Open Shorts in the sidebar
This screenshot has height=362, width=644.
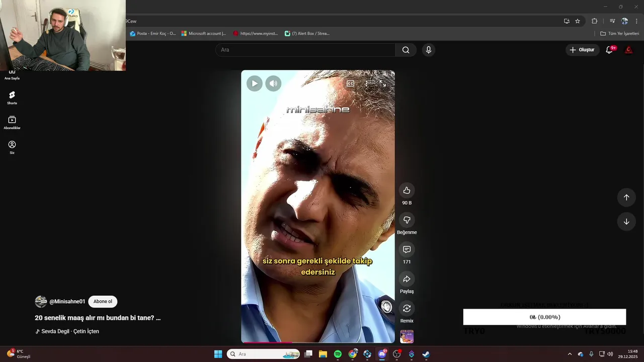pos(12,98)
